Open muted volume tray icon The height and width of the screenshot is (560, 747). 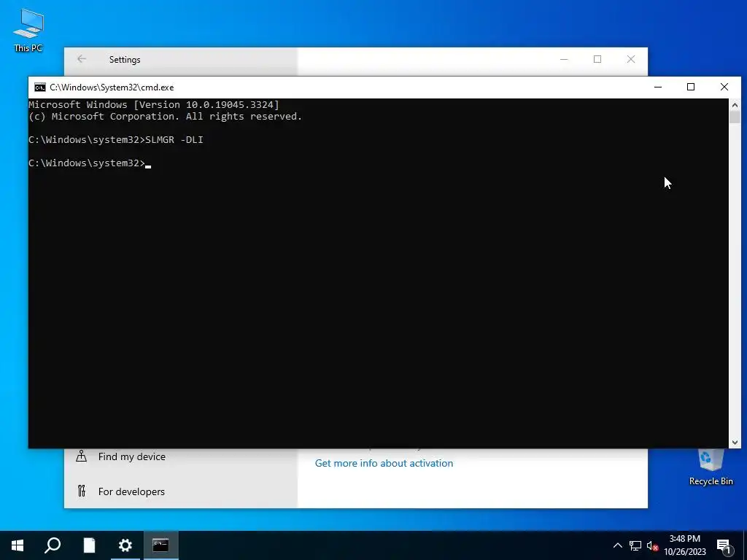click(652, 545)
